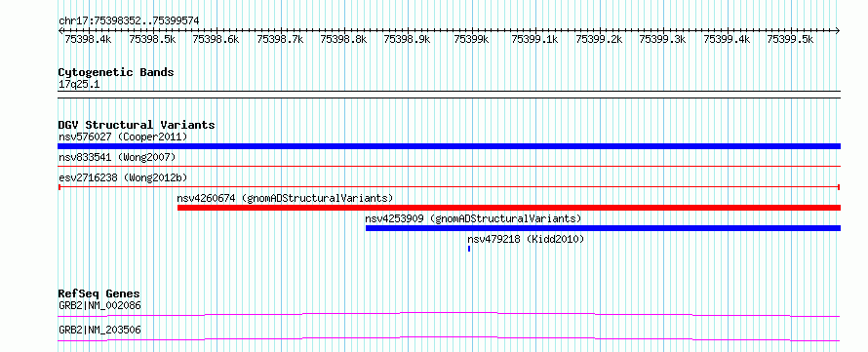This screenshot has height=352, width=868.
Task: Click the chr17:75398352..75399574 region label
Action: (129, 21)
